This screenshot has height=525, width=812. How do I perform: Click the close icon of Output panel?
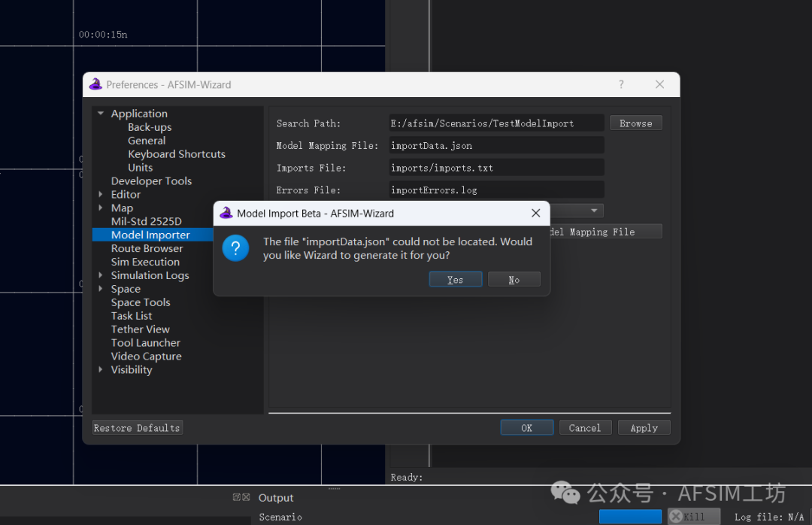click(x=246, y=497)
